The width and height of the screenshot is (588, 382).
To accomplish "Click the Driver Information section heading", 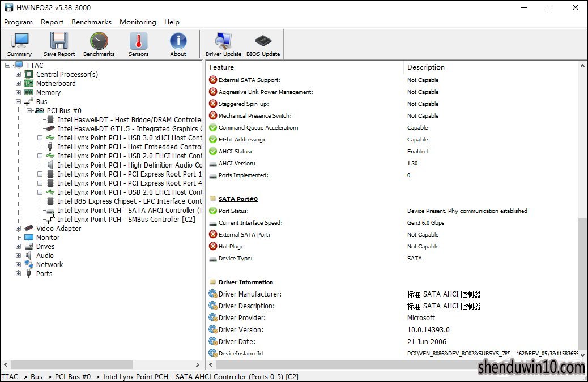I will point(246,282).
